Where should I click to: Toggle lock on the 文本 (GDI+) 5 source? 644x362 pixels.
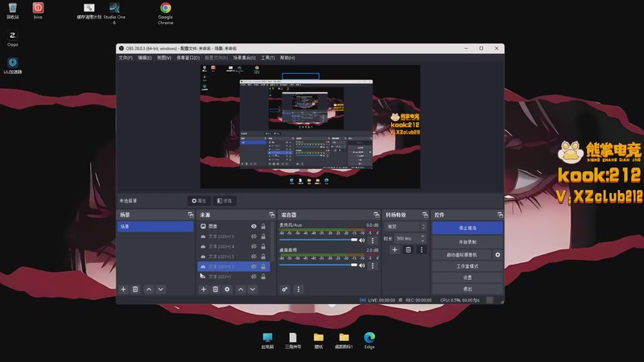point(263,237)
